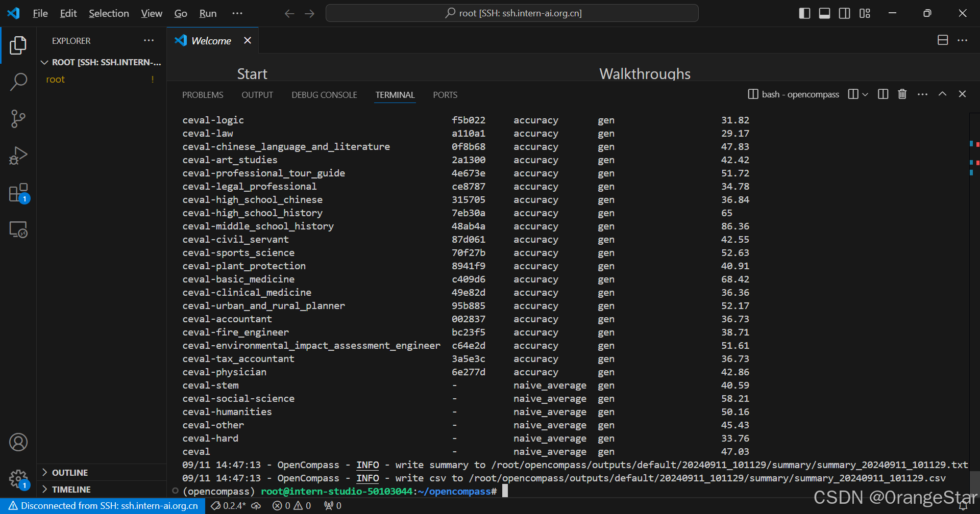Split the editor layout icon
The height and width of the screenshot is (514, 980).
[x=943, y=40]
